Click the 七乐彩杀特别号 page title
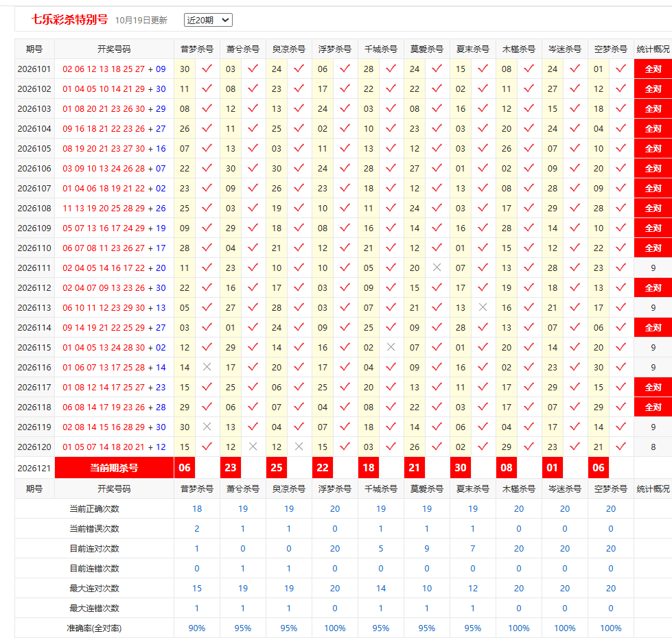 tap(69, 20)
